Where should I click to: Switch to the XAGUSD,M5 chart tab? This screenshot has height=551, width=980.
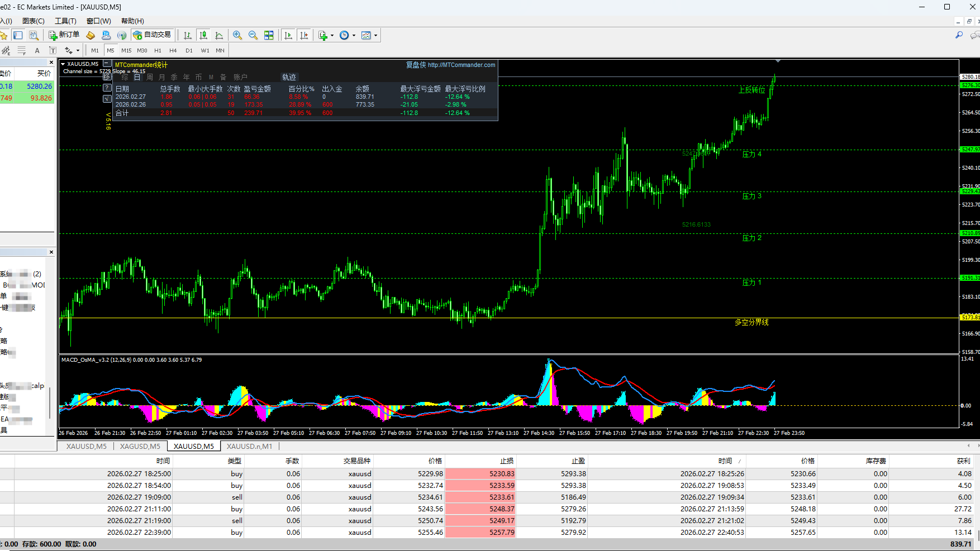click(x=140, y=446)
